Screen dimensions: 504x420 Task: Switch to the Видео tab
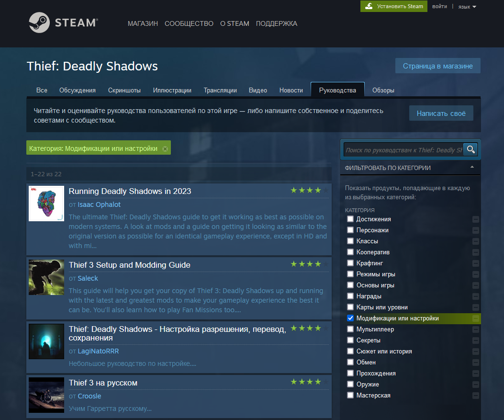[258, 91]
